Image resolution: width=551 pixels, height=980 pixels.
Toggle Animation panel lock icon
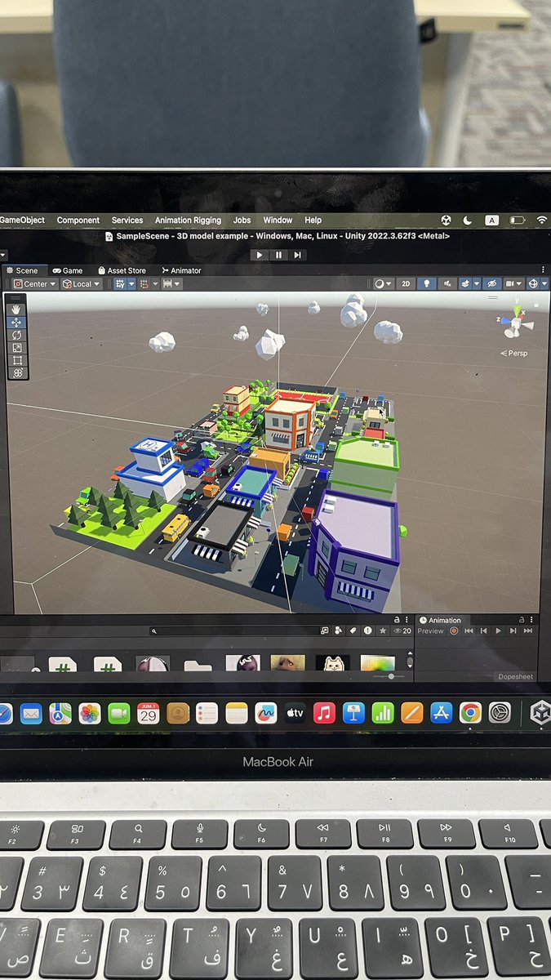tap(522, 620)
